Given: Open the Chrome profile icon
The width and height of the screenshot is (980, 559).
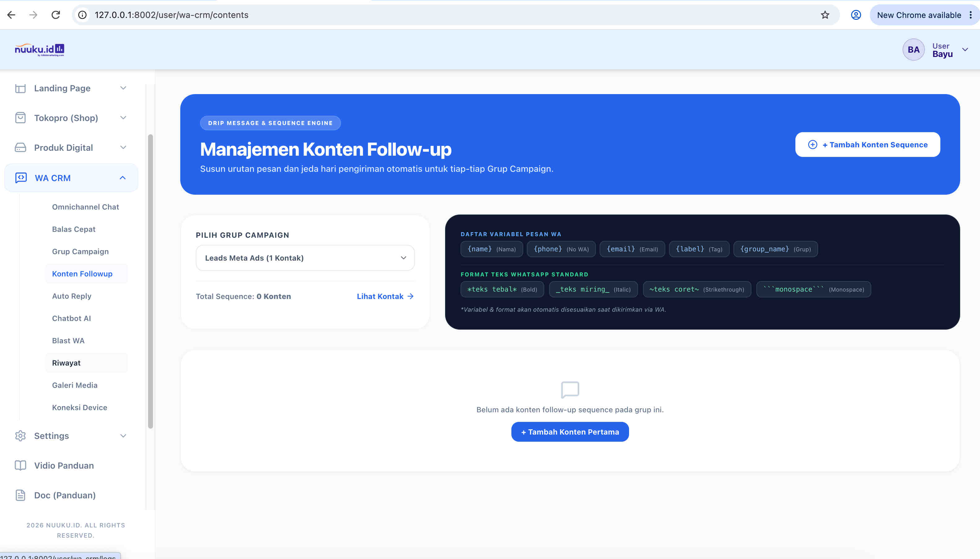Looking at the screenshot, I should [856, 15].
